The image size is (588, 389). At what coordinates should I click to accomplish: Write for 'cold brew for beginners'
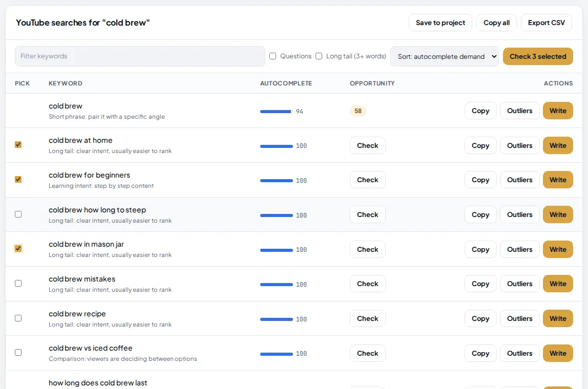pyautogui.click(x=558, y=180)
